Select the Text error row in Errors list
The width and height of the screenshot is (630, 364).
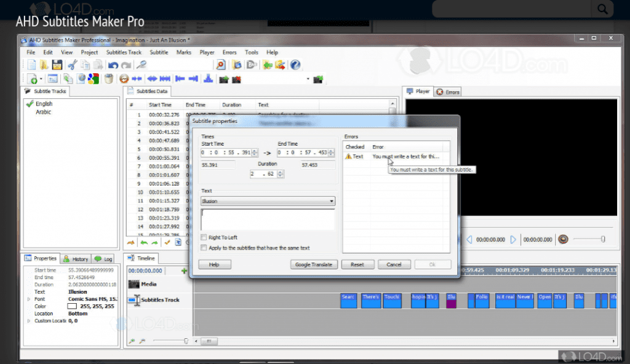tap(396, 156)
